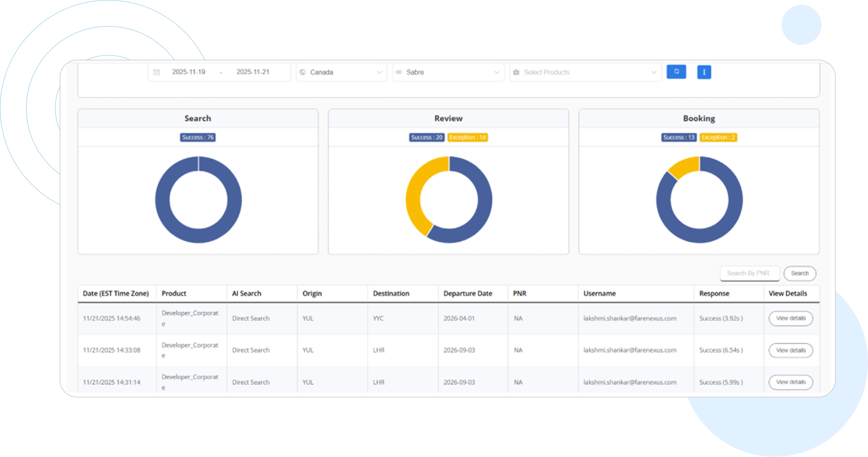Click the Booking Exception : 2 legend badge

point(718,137)
